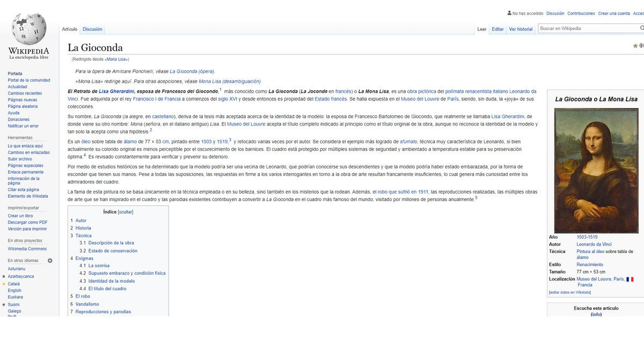
Task: Switch to the Artículo tab
Action: (x=70, y=29)
